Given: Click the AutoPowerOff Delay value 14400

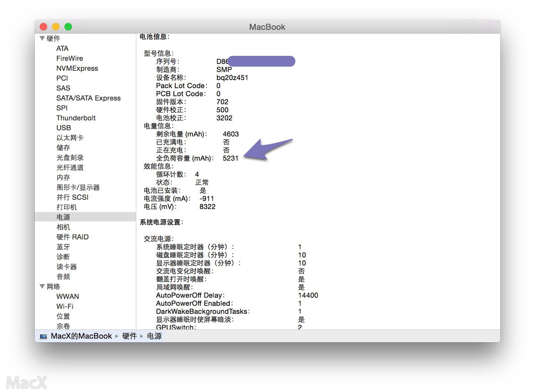Looking at the screenshot, I should [308, 295].
